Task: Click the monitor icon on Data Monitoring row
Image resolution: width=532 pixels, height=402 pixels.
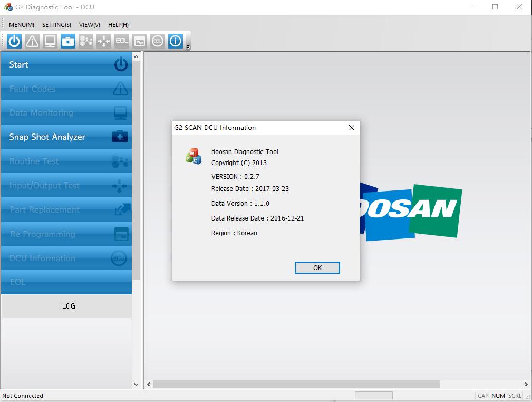Action: click(x=120, y=113)
